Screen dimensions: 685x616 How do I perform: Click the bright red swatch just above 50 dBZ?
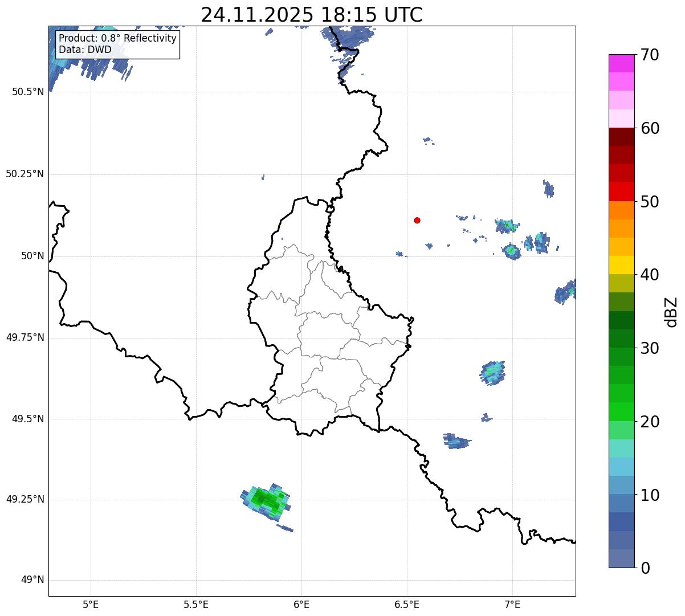point(622,191)
